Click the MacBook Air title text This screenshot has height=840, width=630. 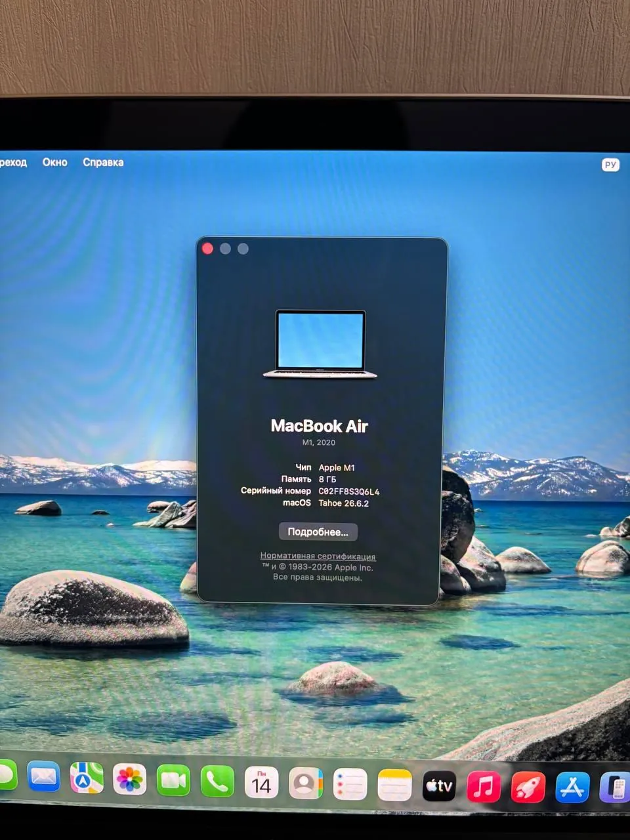tap(320, 426)
